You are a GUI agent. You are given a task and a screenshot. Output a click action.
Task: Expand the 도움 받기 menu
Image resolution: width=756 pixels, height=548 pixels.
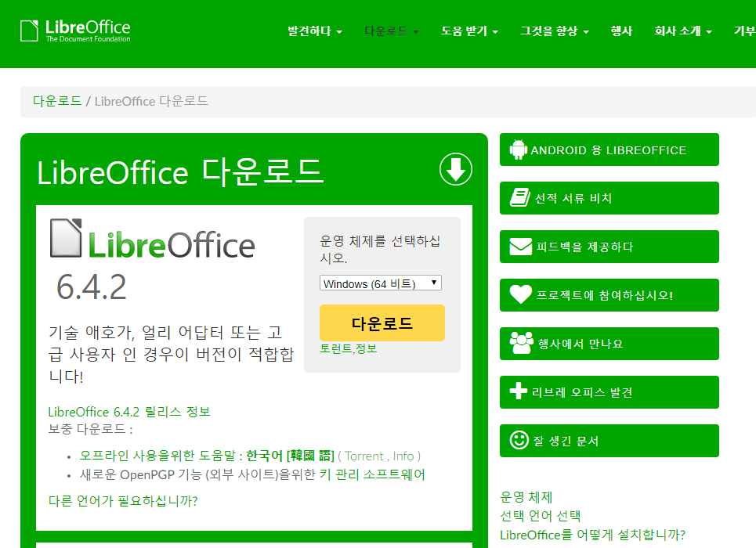pos(469,31)
